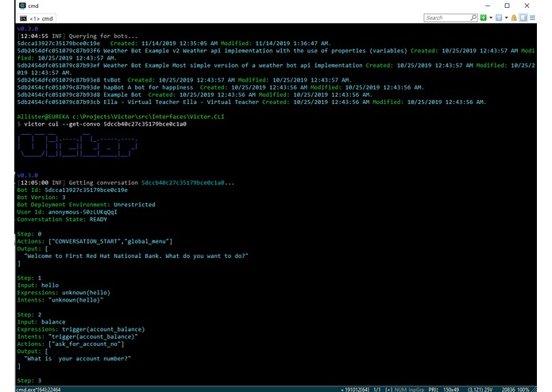
Task: Click the 'Step: 3' line at bottom
Action: [x=29, y=381]
